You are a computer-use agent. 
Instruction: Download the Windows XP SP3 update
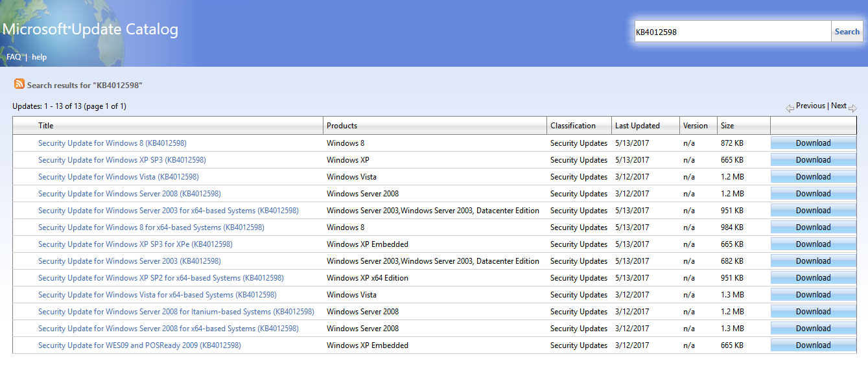(813, 160)
